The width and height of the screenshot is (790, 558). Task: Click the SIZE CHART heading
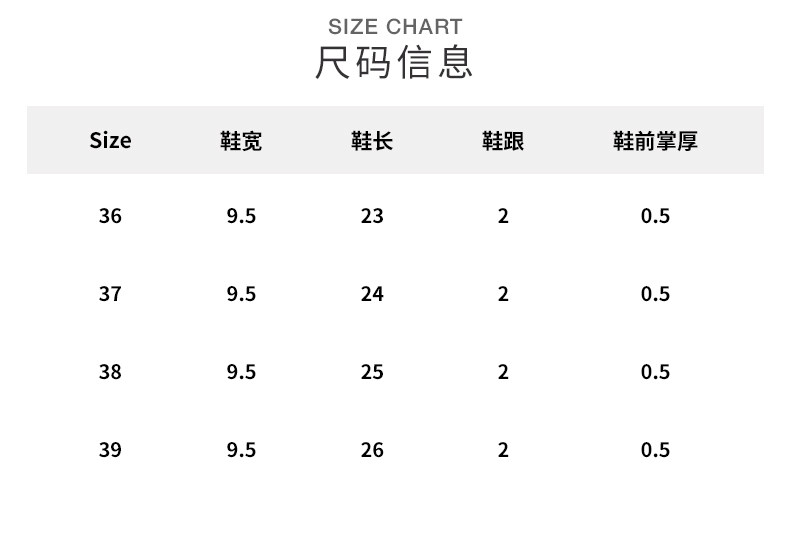pyautogui.click(x=395, y=27)
